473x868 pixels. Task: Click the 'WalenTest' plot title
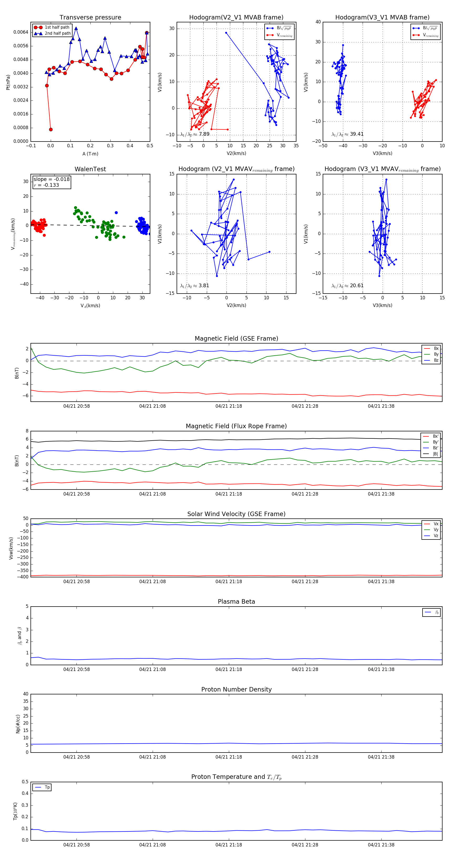[90, 169]
